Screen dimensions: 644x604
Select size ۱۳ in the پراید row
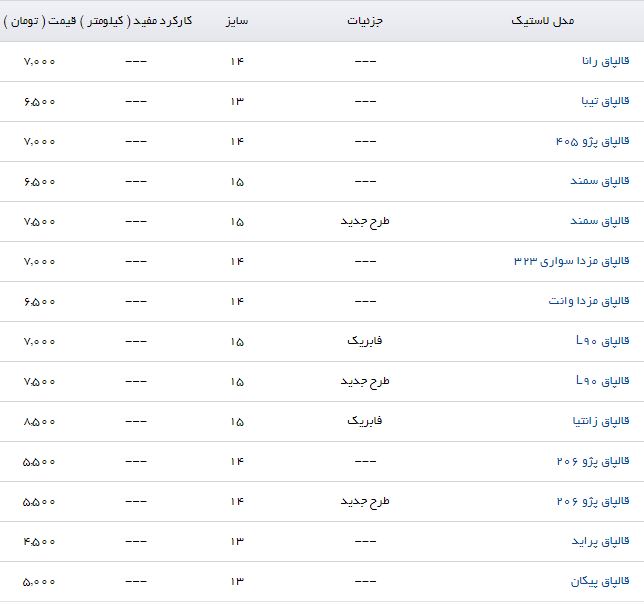[237, 542]
